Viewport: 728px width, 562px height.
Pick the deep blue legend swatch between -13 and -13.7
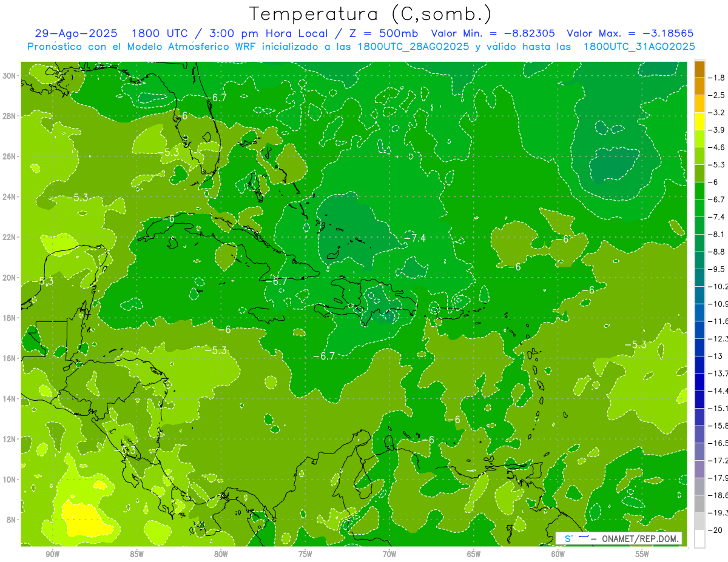tap(699, 364)
